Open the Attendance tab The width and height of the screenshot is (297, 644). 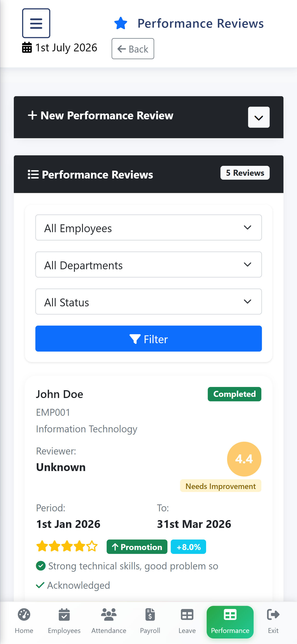click(x=109, y=621)
